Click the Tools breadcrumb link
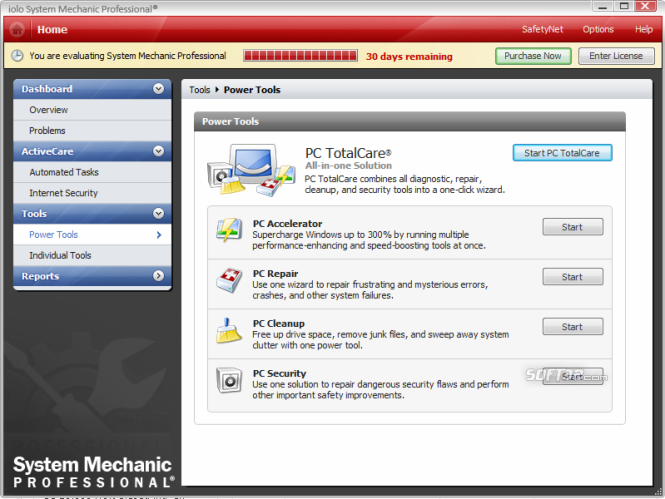665x499 pixels. [199, 90]
